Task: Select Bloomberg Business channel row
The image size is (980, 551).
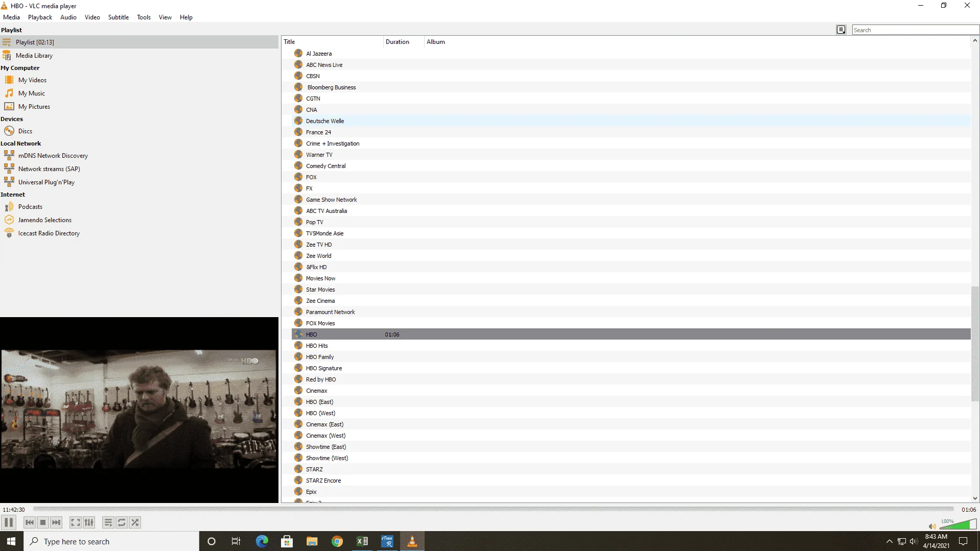Action: (x=631, y=87)
